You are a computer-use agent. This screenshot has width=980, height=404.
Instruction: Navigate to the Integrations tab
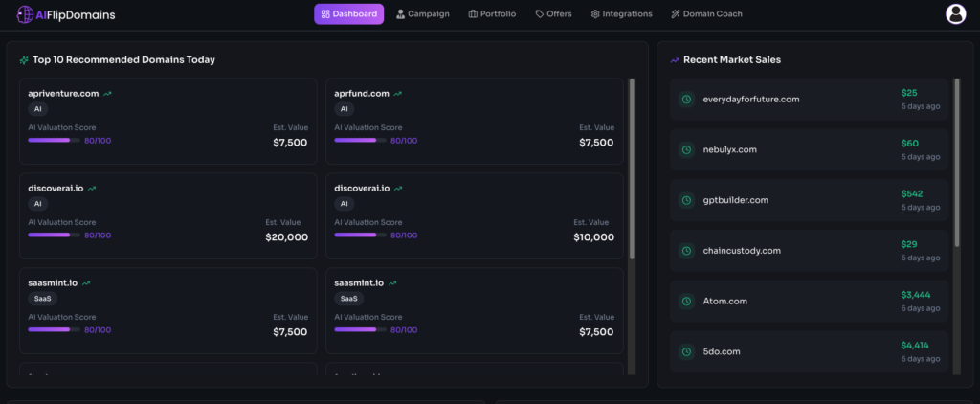(621, 13)
